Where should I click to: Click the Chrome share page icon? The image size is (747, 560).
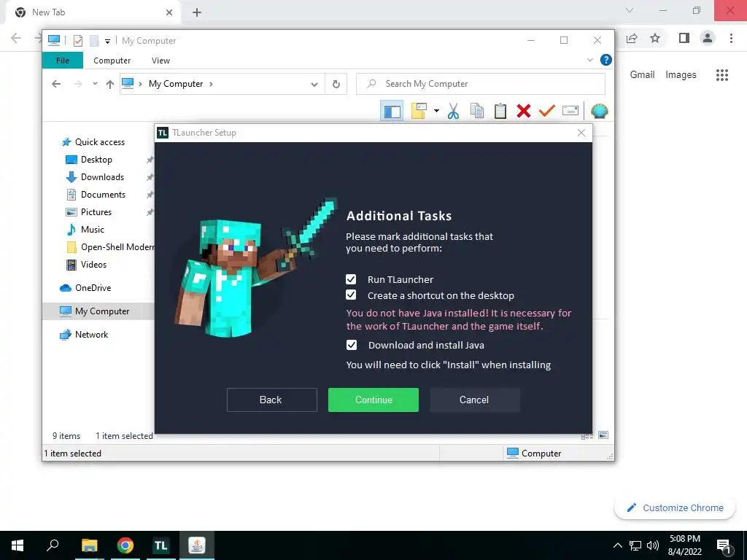(632, 38)
